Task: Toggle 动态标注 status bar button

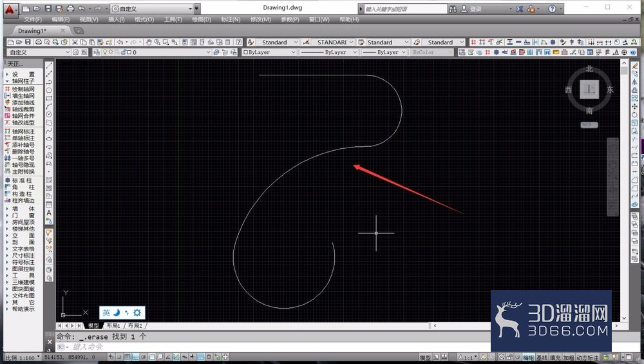Action: coord(587,358)
